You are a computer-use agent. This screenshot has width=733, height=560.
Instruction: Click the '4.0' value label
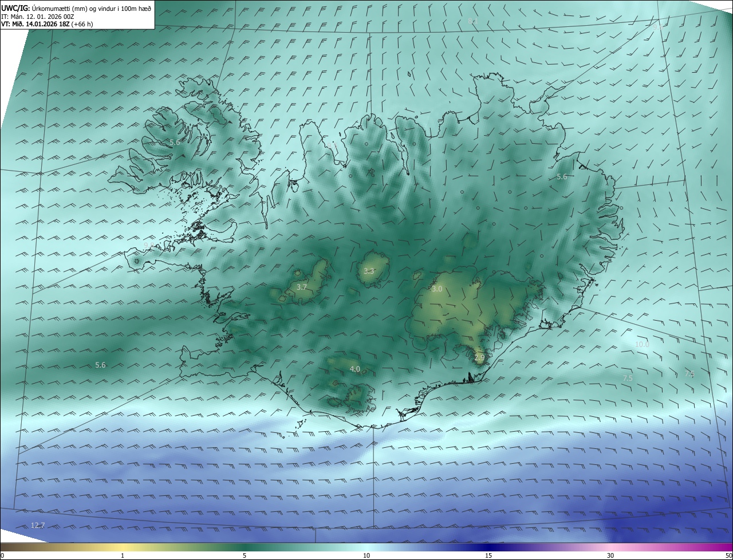[x=355, y=369]
